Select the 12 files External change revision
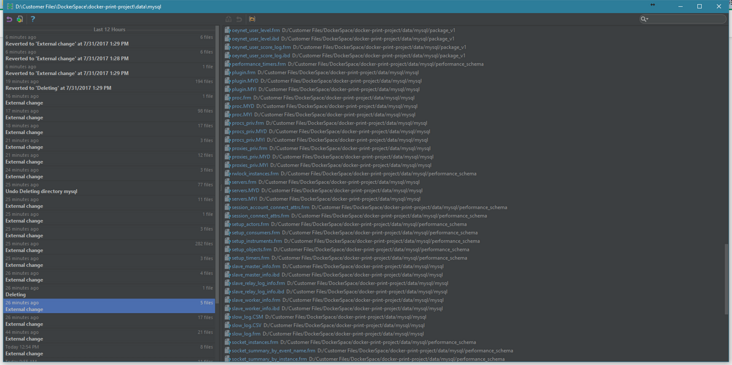The image size is (732, 365). (109, 159)
